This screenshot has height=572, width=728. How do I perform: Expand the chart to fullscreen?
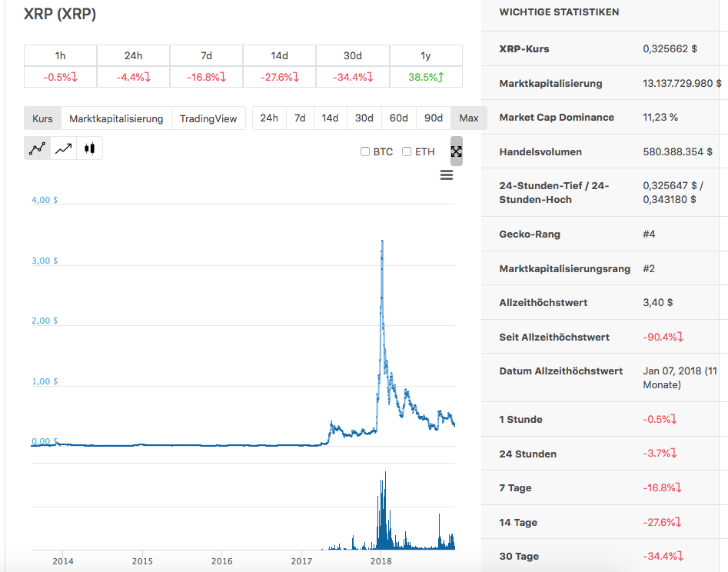click(x=456, y=151)
